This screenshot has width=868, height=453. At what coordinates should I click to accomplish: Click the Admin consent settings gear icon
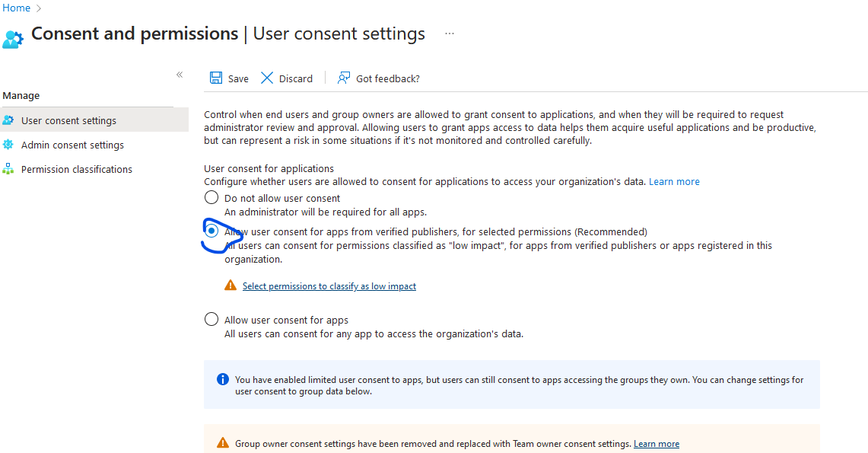coord(8,145)
